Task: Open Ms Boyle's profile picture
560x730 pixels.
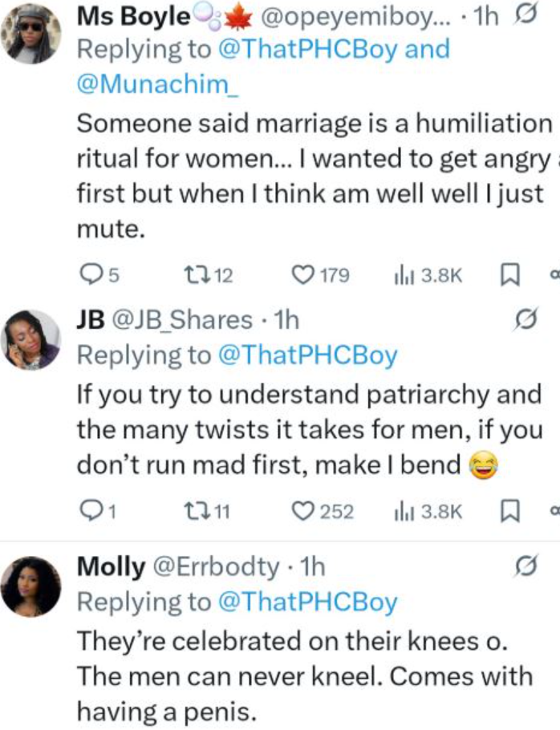Action: [32, 32]
